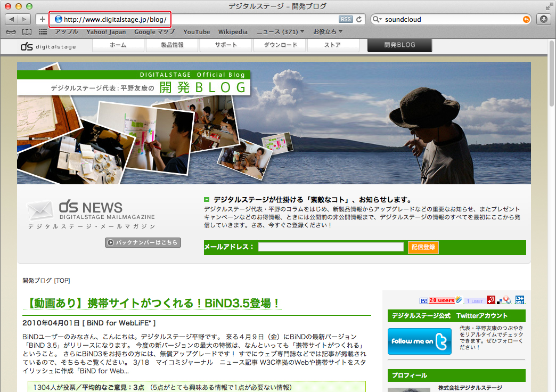Select the 製品情報 navigation tab
This screenshot has width=556, height=392.
[x=173, y=45]
